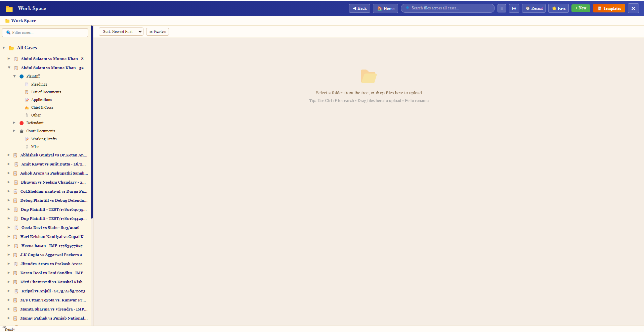Expand the Court Documents node

click(x=14, y=131)
